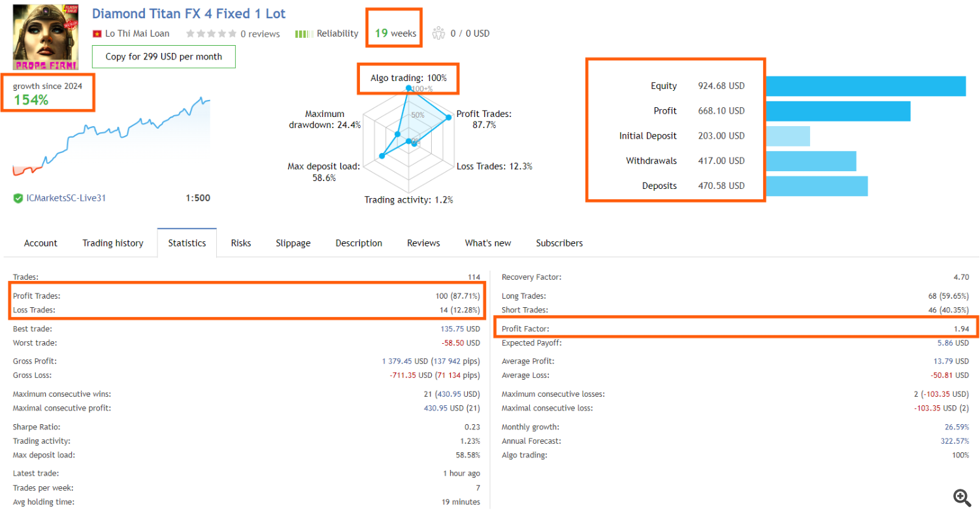Image resolution: width=980 pixels, height=515 pixels.
Task: Click Gross Profit "1 379.45 USD (137 942 pips)"
Action: tap(431, 361)
